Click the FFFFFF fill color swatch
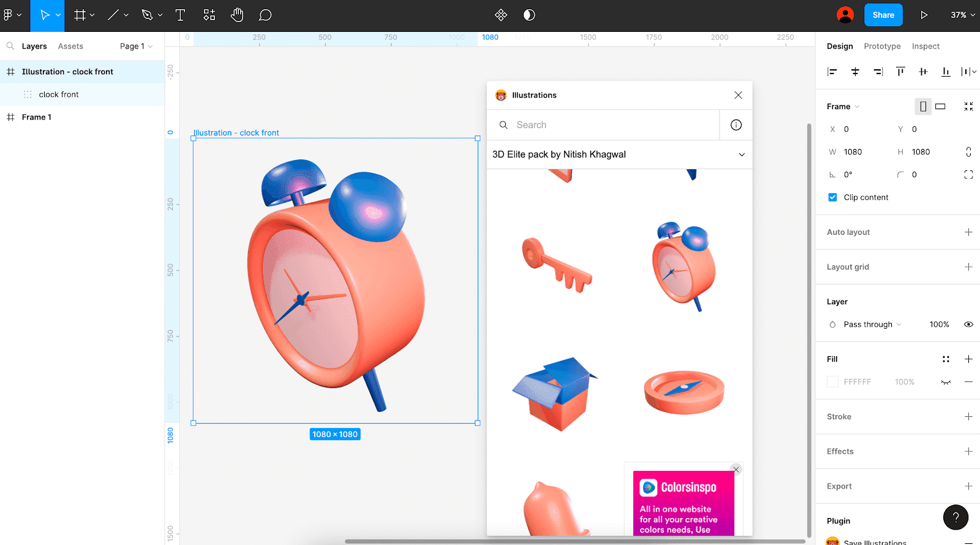This screenshot has width=980, height=545. click(x=832, y=382)
